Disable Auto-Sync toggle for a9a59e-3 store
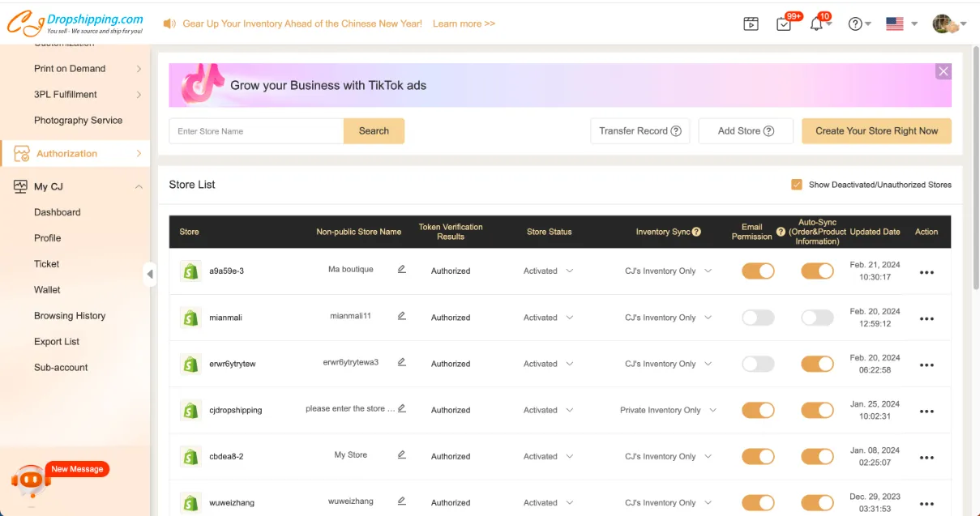 [x=817, y=271]
